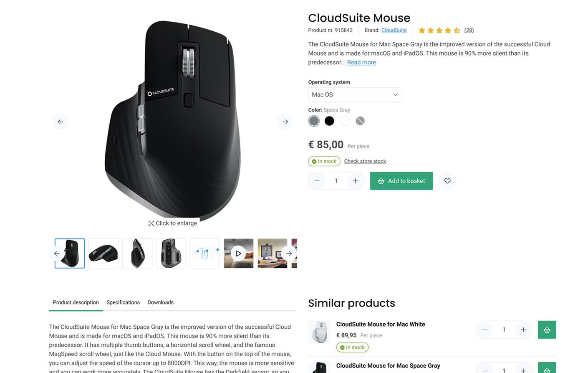Click to enlarge the product image
The image size is (588, 373).
click(173, 223)
